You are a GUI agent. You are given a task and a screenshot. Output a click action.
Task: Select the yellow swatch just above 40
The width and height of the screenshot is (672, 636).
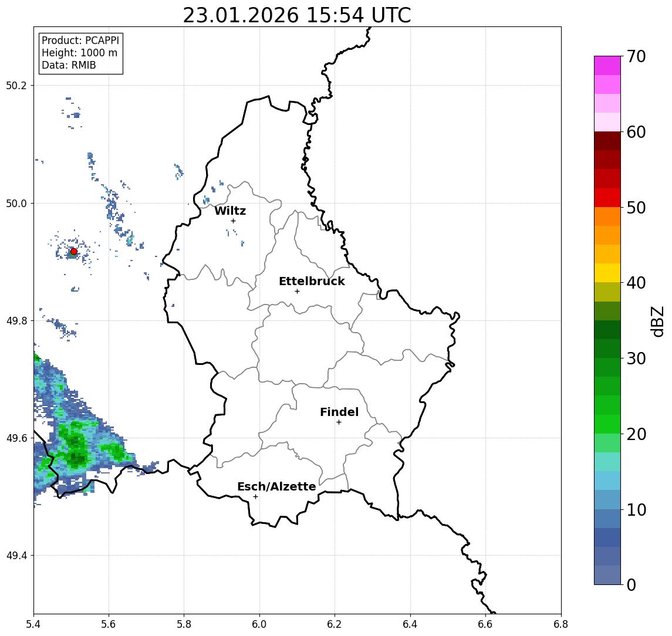click(x=607, y=273)
